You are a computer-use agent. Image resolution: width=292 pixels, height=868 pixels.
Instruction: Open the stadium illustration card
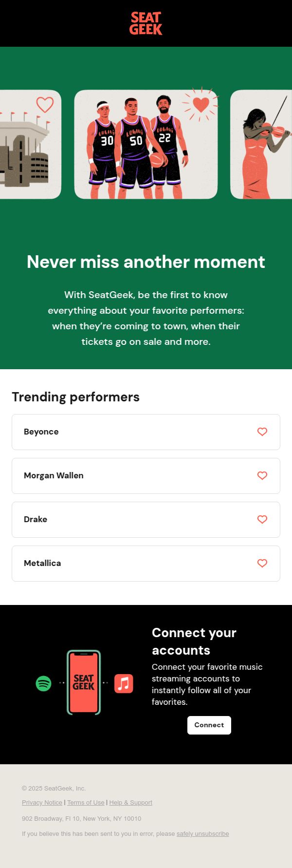click(31, 144)
